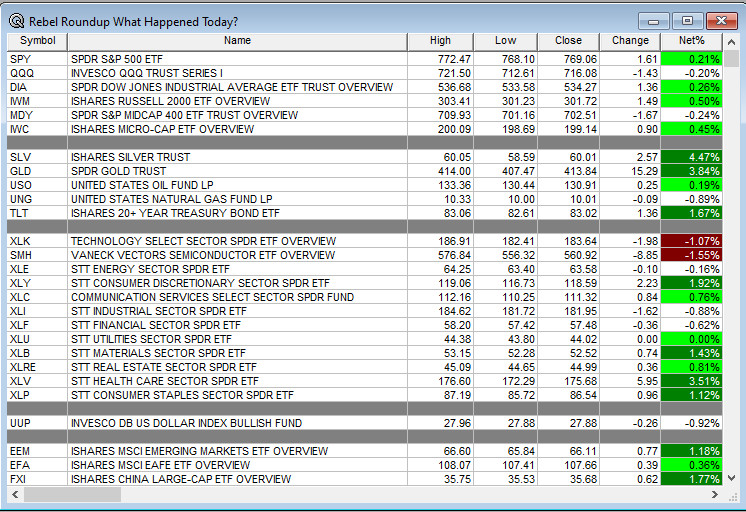
Task: Select the USO symbol cell
Action: point(38,185)
